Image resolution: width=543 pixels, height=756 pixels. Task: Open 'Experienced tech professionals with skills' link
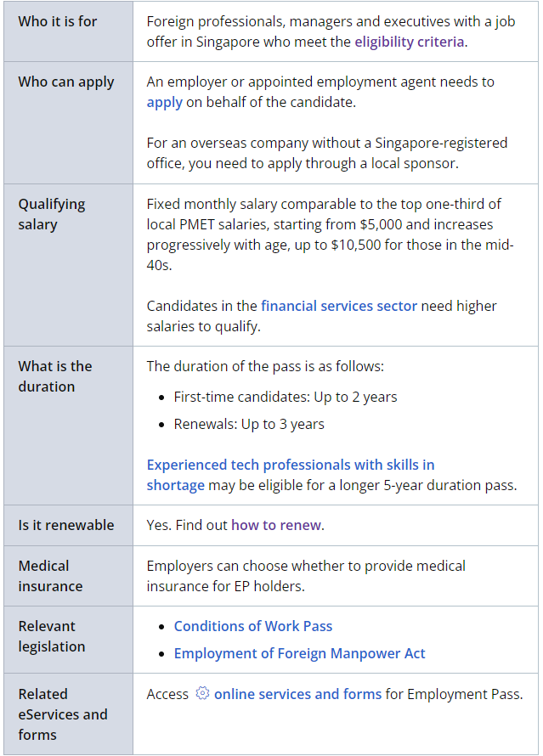[291, 465]
